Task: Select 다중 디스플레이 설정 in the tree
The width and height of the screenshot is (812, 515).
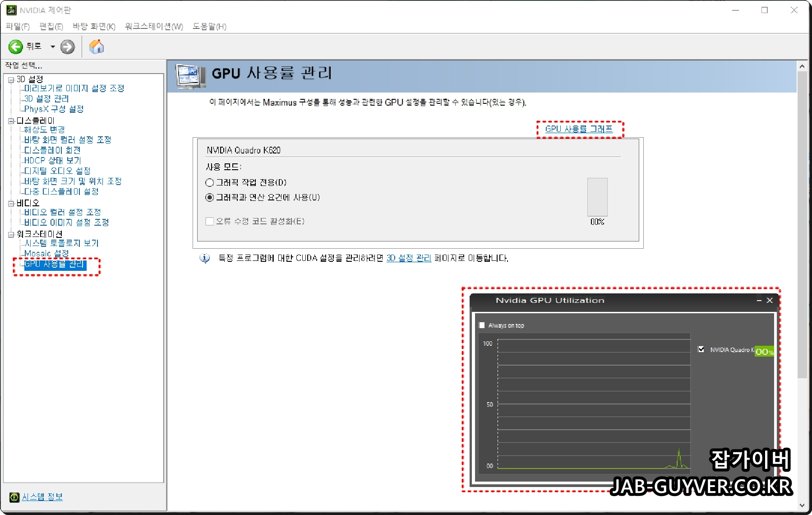Action: (61, 192)
